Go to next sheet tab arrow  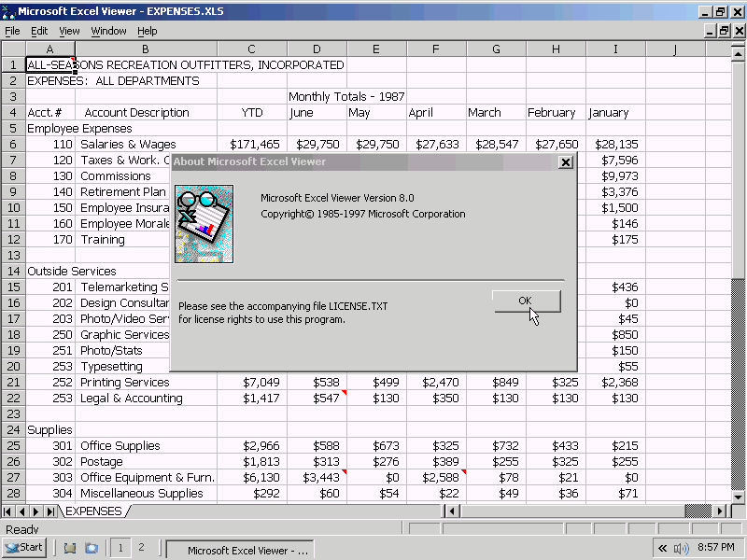coord(35,511)
